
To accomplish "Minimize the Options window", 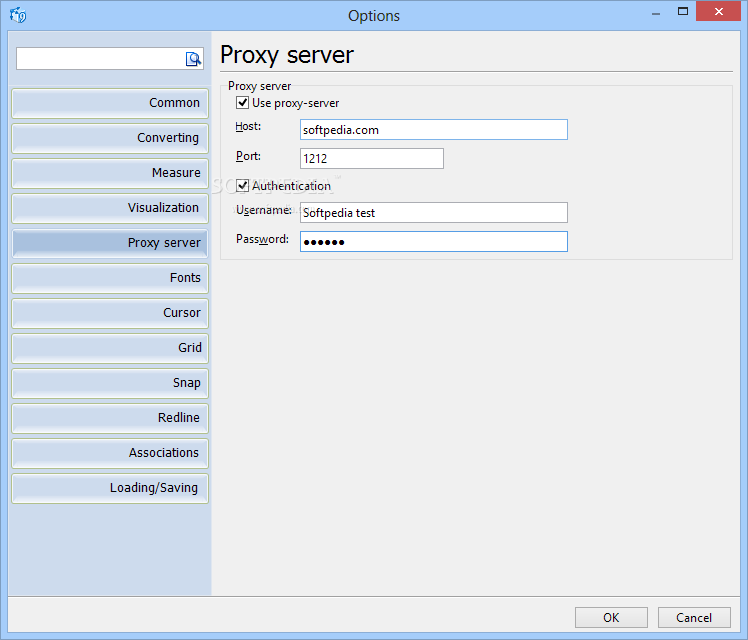I will point(656,13).
